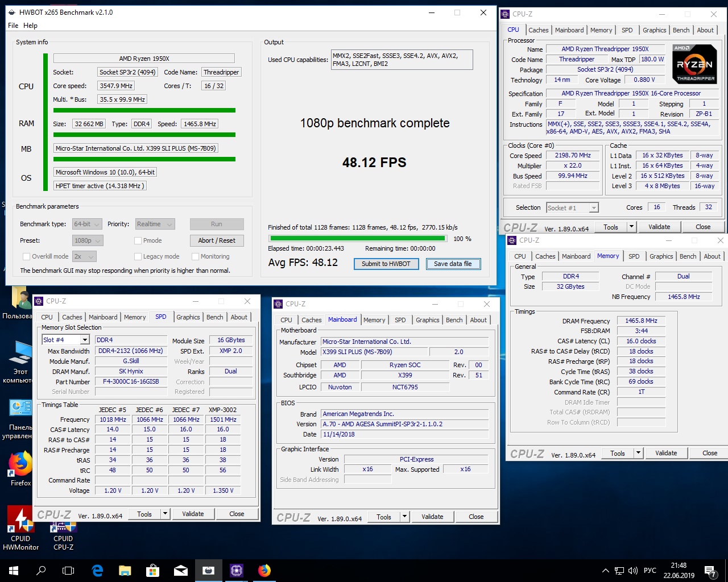
Task: Click the AMD Ryzen 1950X name field
Action: click(144, 59)
